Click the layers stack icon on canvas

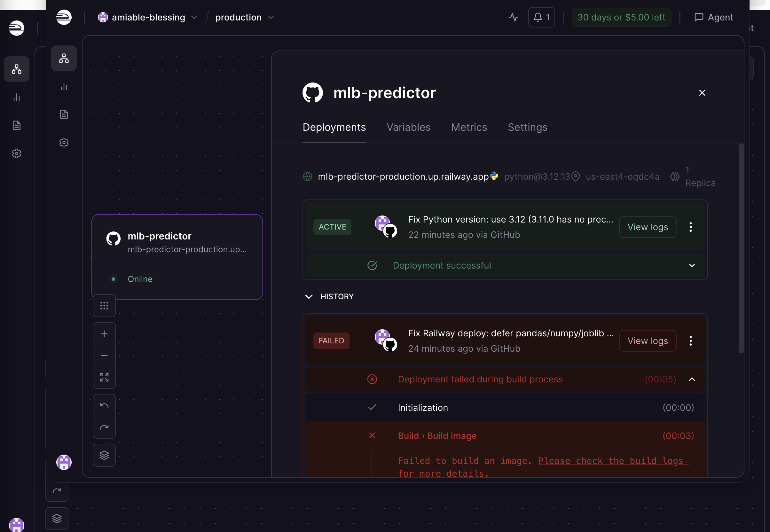[x=104, y=455]
